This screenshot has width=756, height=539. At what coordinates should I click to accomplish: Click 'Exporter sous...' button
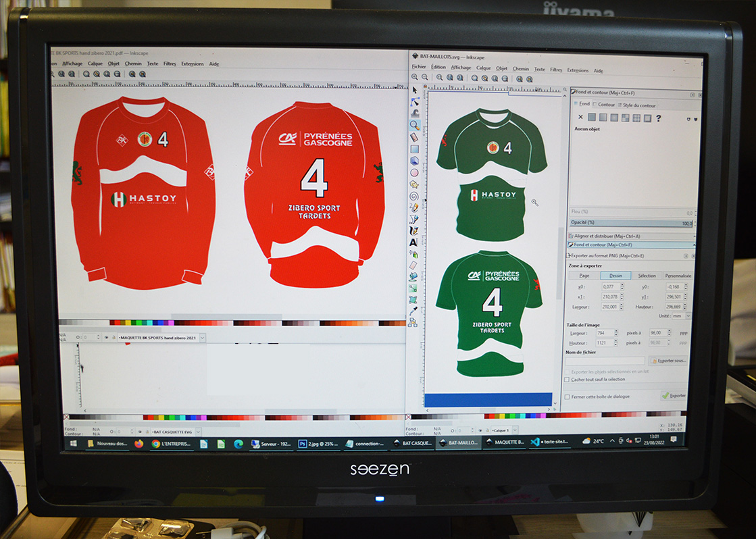[668, 361]
